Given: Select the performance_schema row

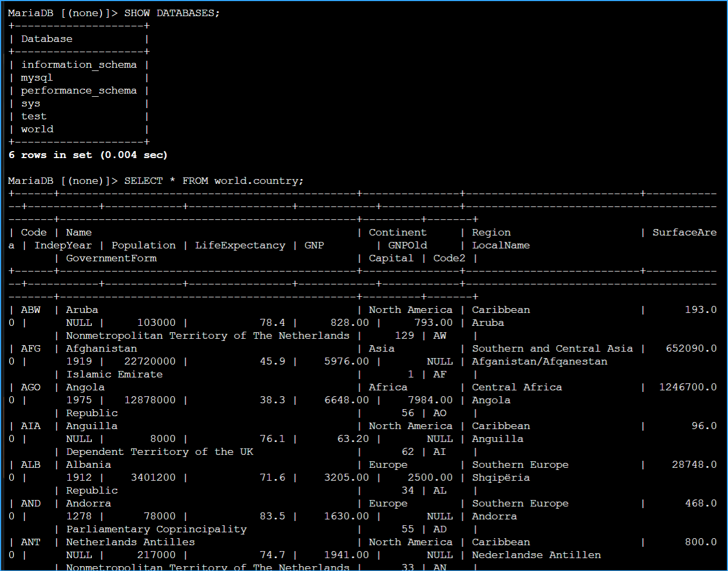Looking at the screenshot, I should [78, 90].
